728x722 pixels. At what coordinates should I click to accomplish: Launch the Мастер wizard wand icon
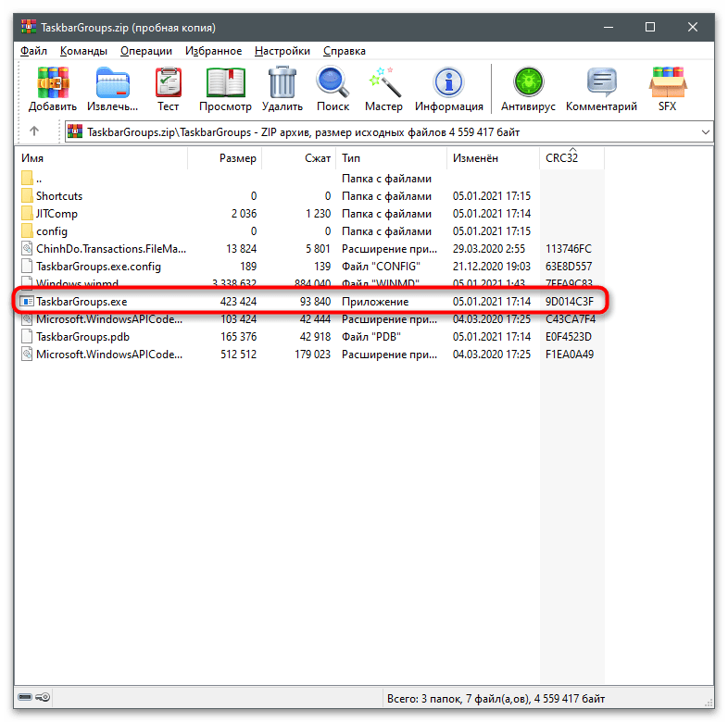pyautogui.click(x=383, y=82)
